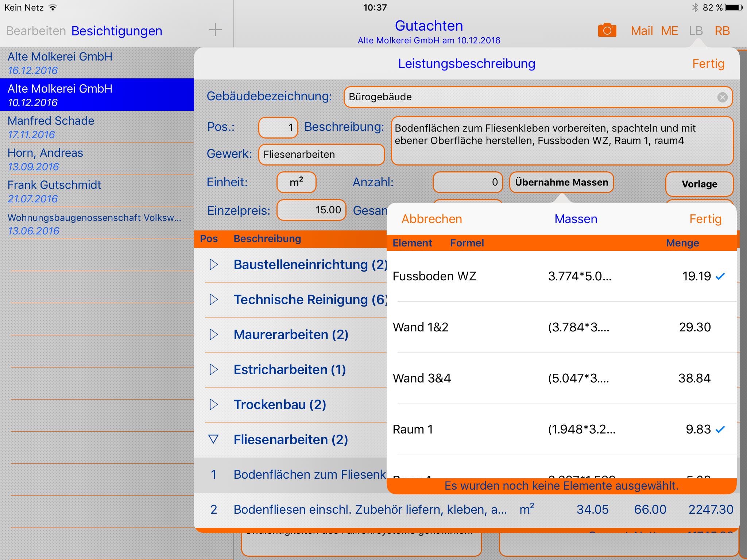Tap the Menge value 38.84
Image resolution: width=747 pixels, height=560 pixels.
pos(694,378)
